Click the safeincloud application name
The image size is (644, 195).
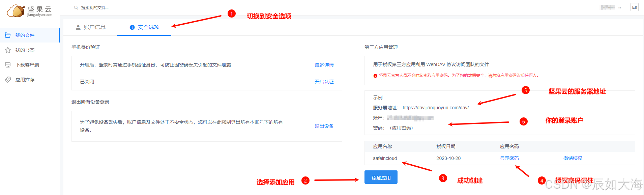(x=385, y=158)
